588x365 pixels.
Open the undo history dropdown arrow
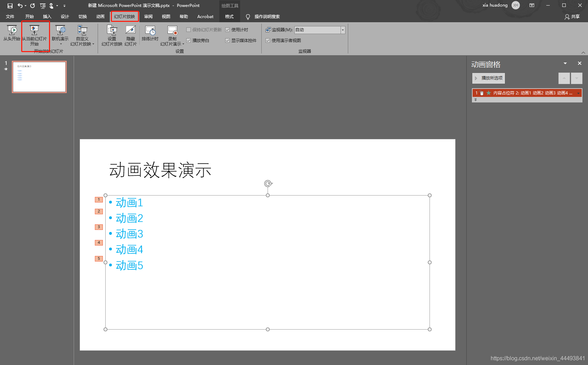pos(25,6)
